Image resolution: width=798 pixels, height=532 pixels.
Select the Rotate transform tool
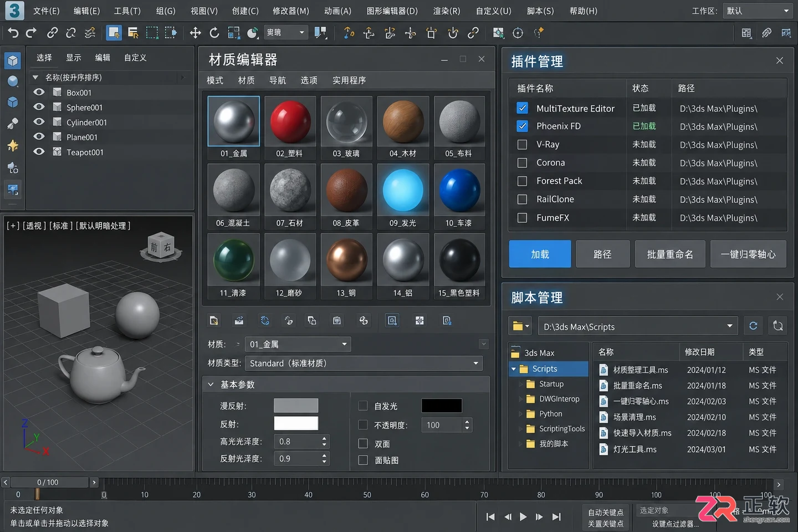coord(214,33)
